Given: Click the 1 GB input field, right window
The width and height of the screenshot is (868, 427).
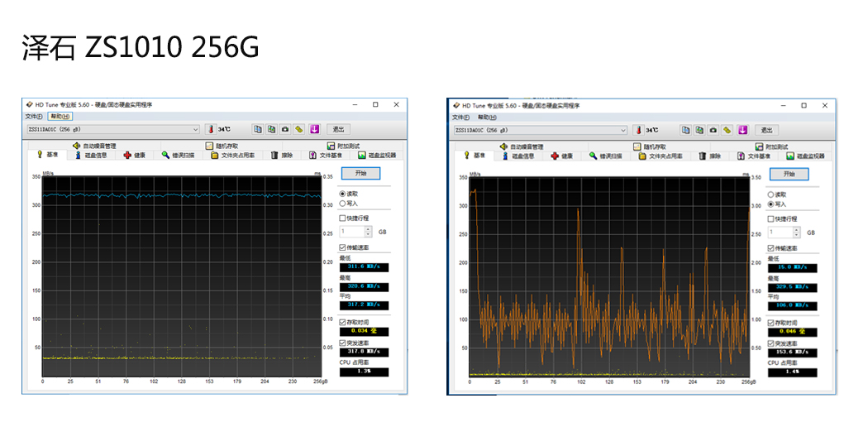Looking at the screenshot, I should tap(780, 233).
